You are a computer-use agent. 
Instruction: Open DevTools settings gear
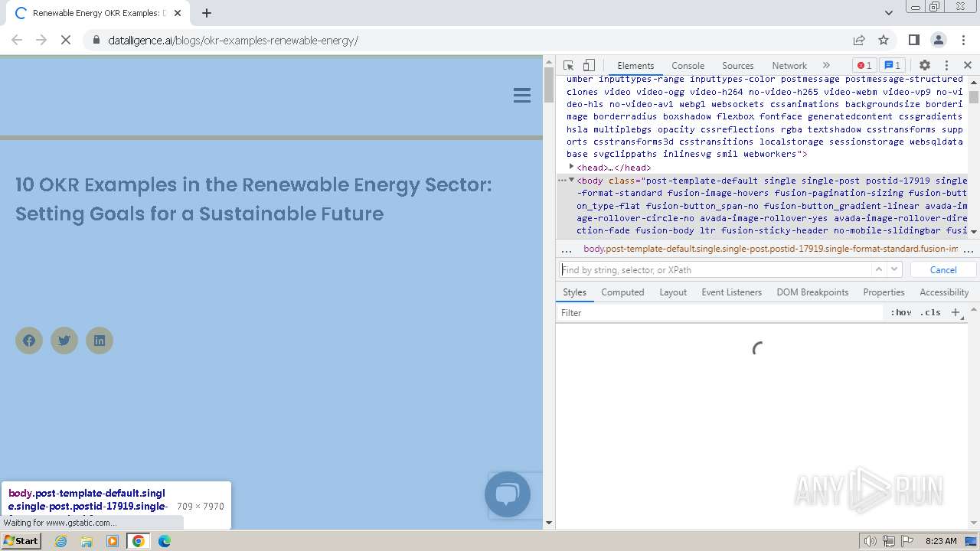[x=925, y=66]
